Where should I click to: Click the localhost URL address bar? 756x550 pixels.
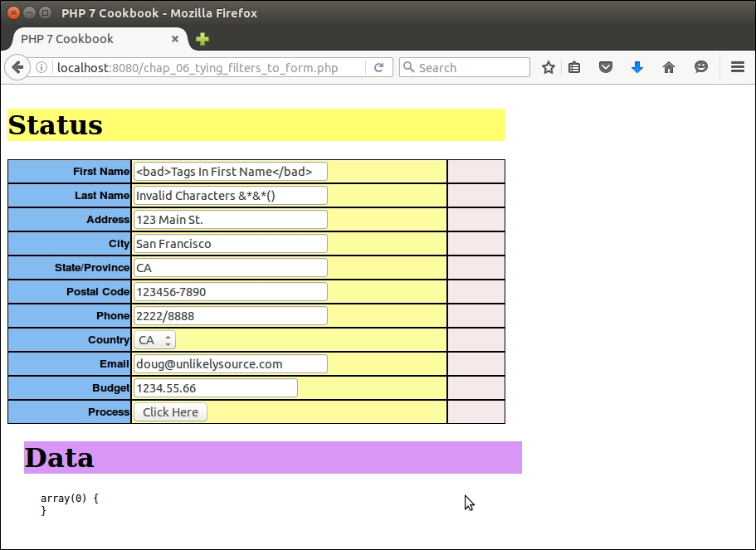tap(207, 68)
